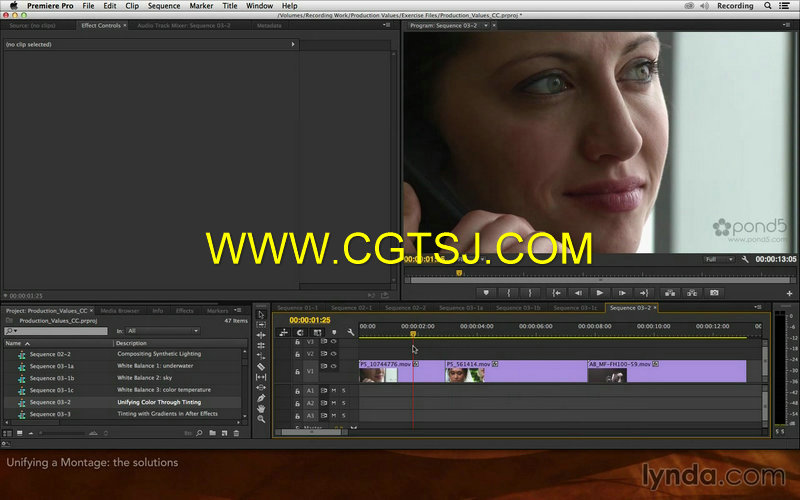The image size is (800, 500).
Task: Solo audio track A1
Action: [x=343, y=390]
